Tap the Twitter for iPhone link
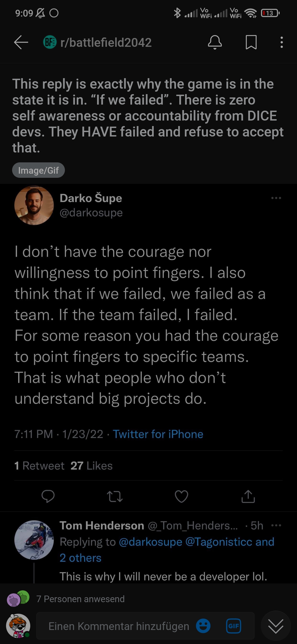This screenshot has width=297, height=644. 158,434
